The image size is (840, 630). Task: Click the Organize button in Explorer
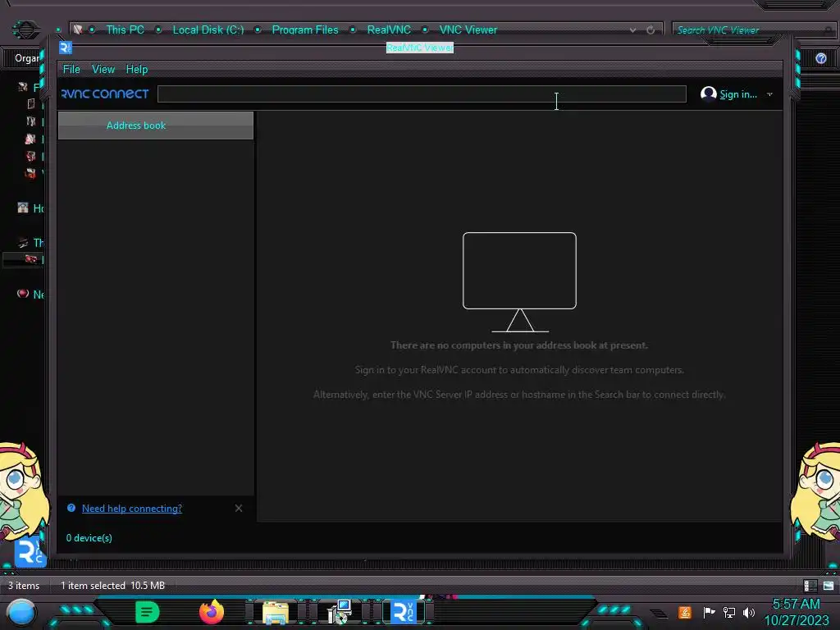(x=27, y=58)
